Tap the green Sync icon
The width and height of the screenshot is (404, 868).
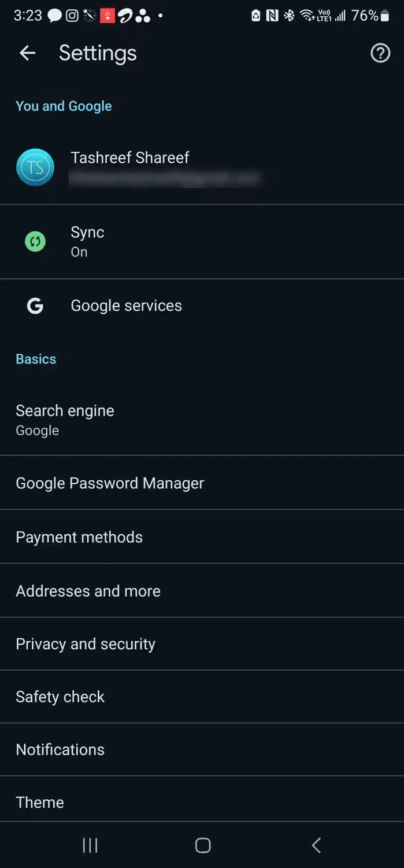[35, 241]
